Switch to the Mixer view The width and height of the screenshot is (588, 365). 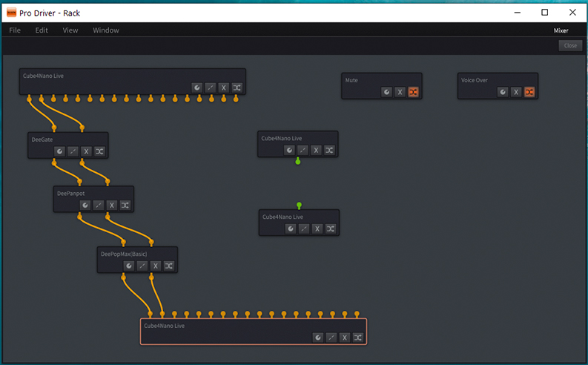561,30
